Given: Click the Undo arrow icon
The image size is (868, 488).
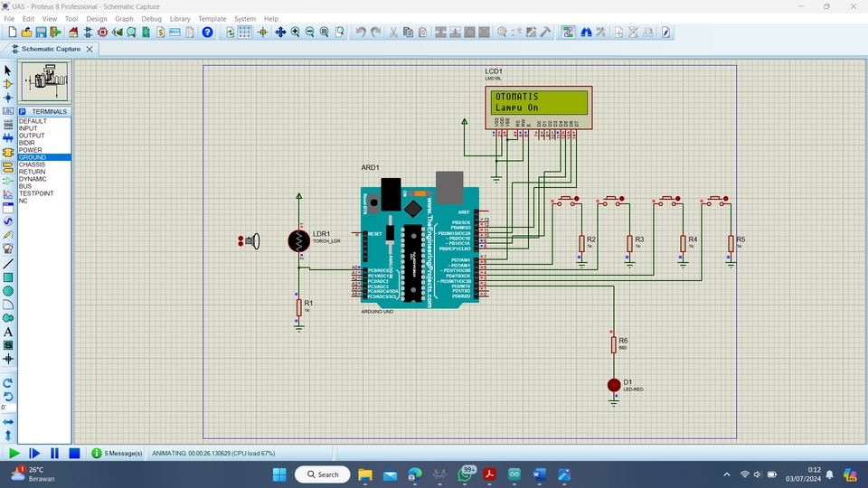Looking at the screenshot, I should [x=361, y=33].
